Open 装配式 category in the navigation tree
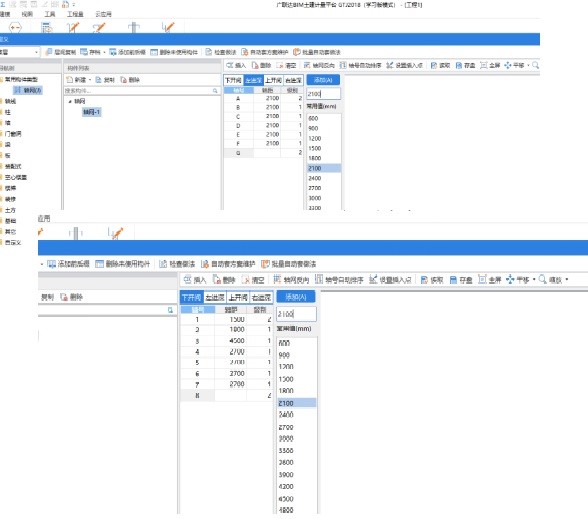588x519 pixels. coord(13,166)
